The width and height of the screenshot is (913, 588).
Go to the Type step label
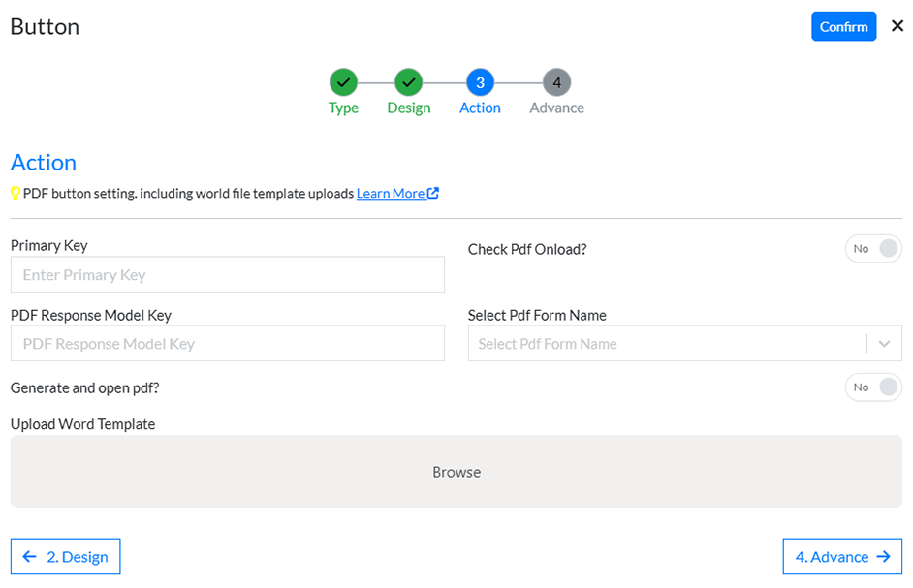point(343,108)
